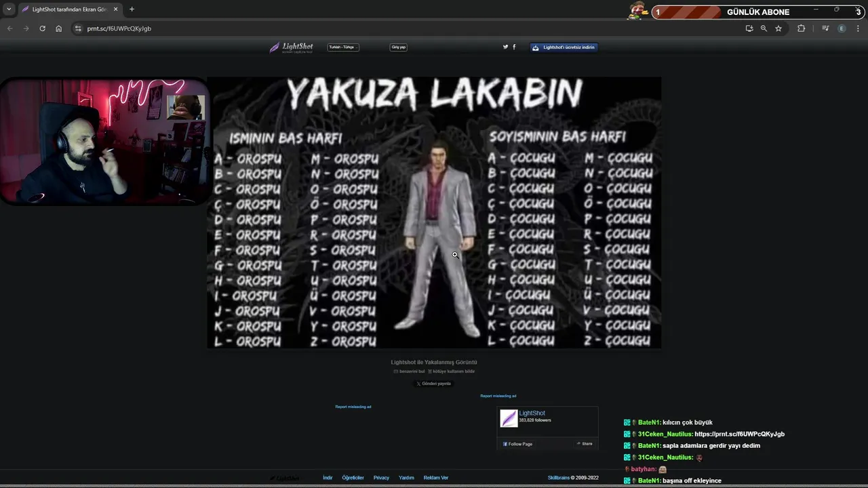Open the browser home page icon

click(x=58, y=28)
